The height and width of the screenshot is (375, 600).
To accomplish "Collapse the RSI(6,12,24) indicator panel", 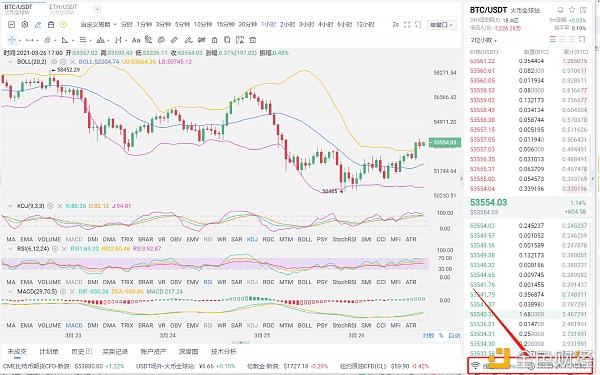I will [10, 249].
